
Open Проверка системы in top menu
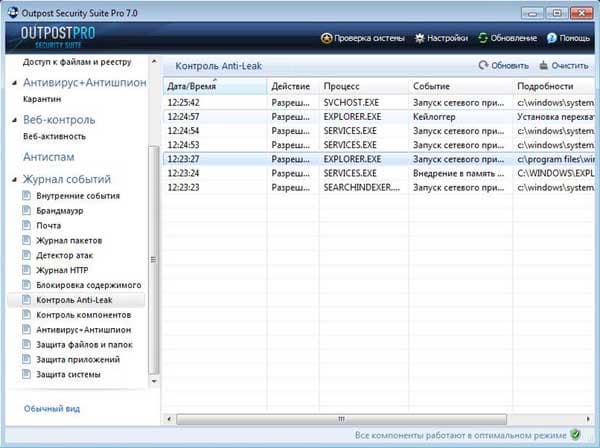pos(363,38)
